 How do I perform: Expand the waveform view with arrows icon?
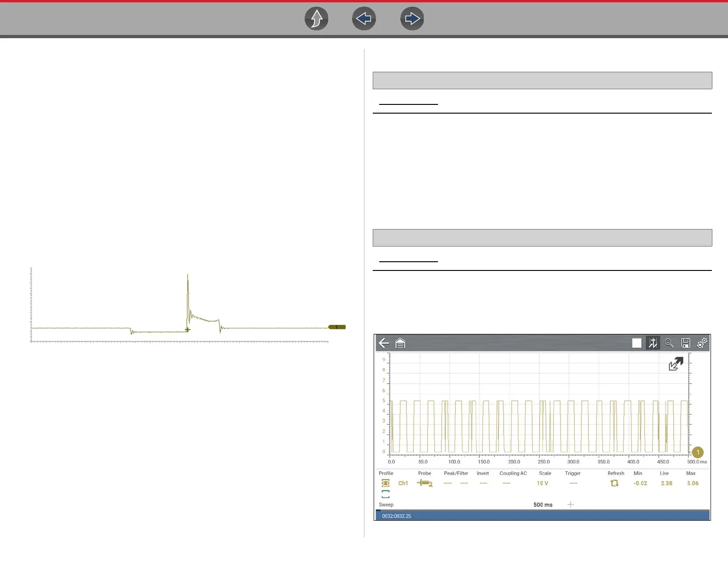[x=676, y=364]
